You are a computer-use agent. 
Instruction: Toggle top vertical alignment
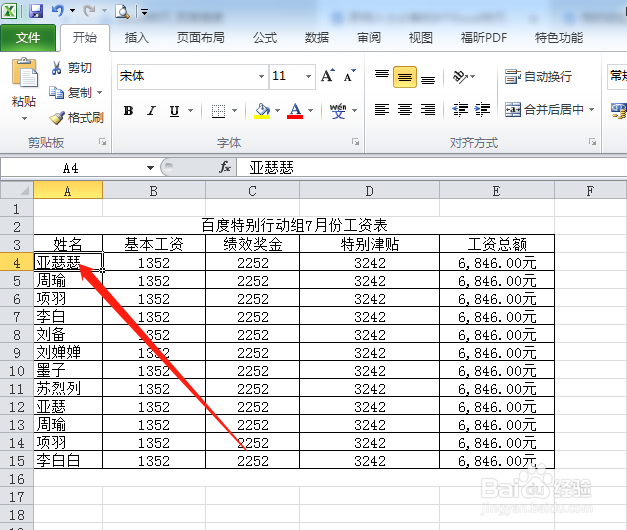point(382,76)
